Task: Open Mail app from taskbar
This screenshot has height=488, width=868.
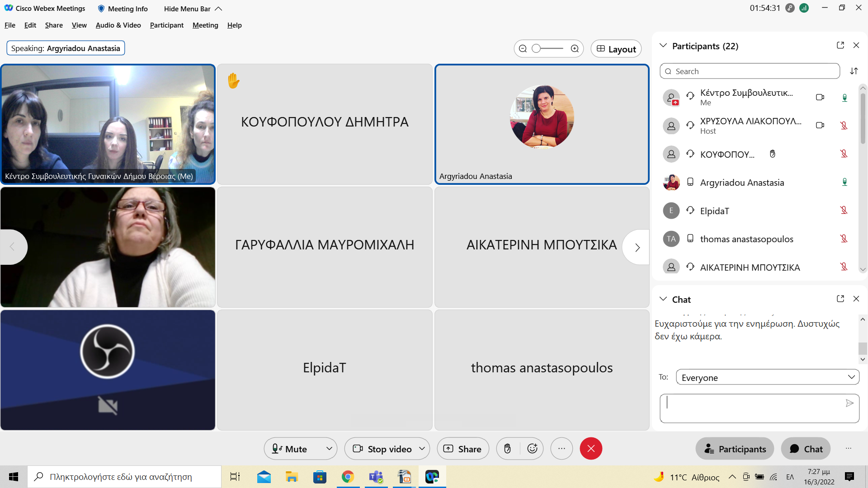Action: point(264,477)
